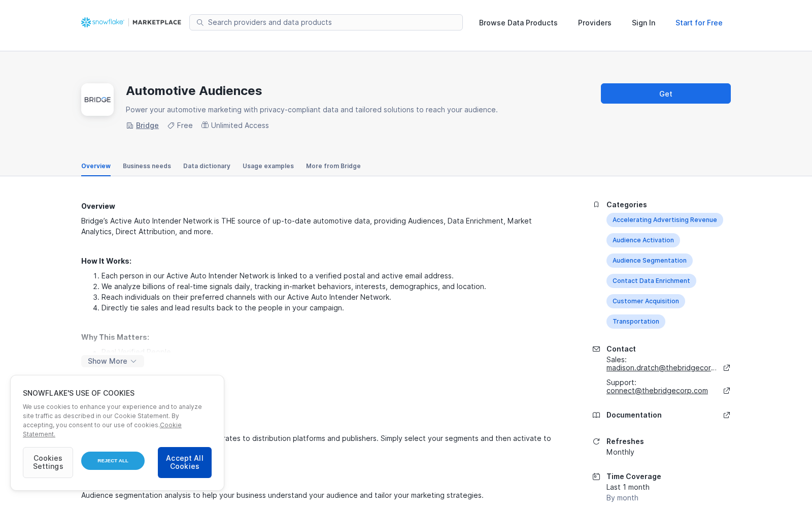Screen dimensions: 812x508
Task: Click the Automotive Audiences heading
Action: click(x=194, y=91)
